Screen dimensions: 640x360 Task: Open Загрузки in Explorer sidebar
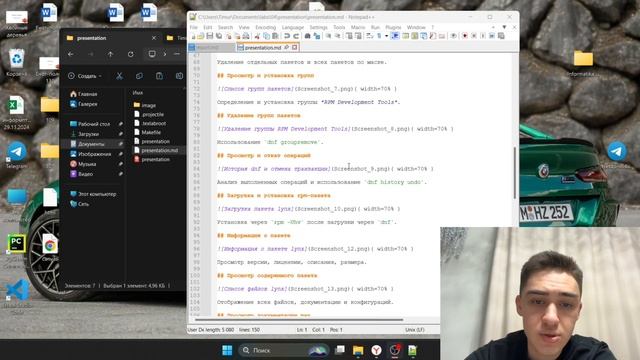click(89, 134)
